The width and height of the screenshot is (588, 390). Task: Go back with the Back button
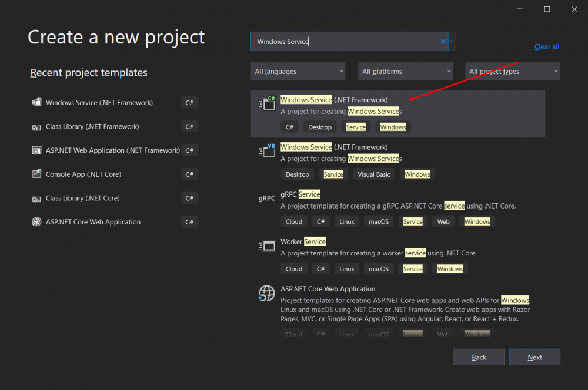point(479,357)
